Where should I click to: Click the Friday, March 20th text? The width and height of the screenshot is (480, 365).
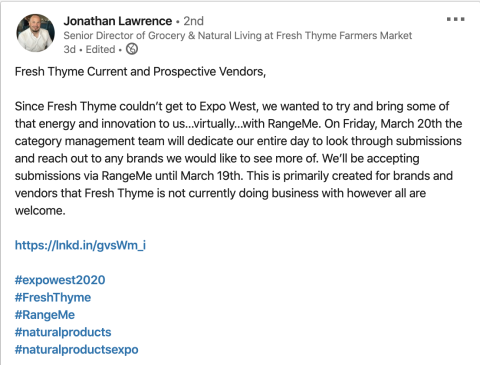tap(392, 124)
